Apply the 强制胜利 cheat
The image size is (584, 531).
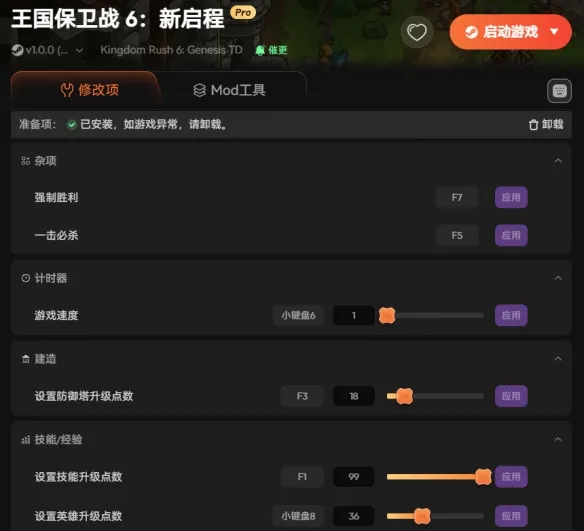point(511,197)
